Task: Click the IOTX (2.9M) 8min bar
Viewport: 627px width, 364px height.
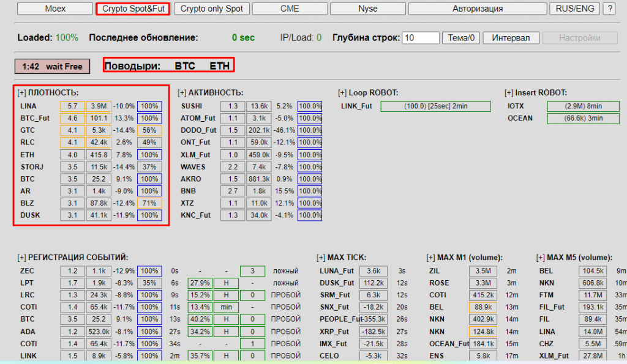Action: click(x=583, y=106)
